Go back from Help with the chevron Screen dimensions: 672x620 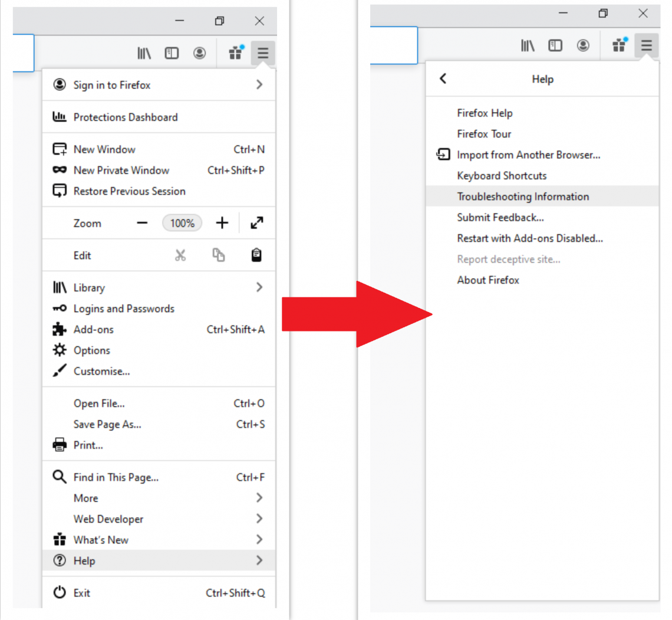coord(443,78)
